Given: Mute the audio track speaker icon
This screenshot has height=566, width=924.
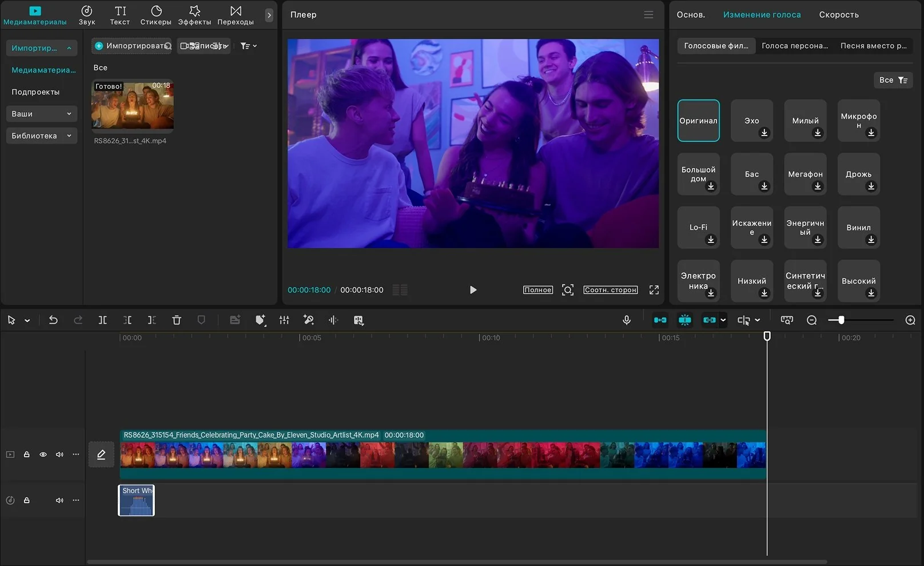Looking at the screenshot, I should [x=59, y=500].
